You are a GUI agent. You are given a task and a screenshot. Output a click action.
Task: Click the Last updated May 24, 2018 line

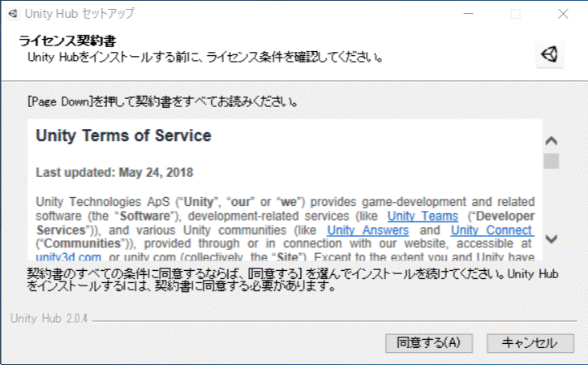pos(114,172)
